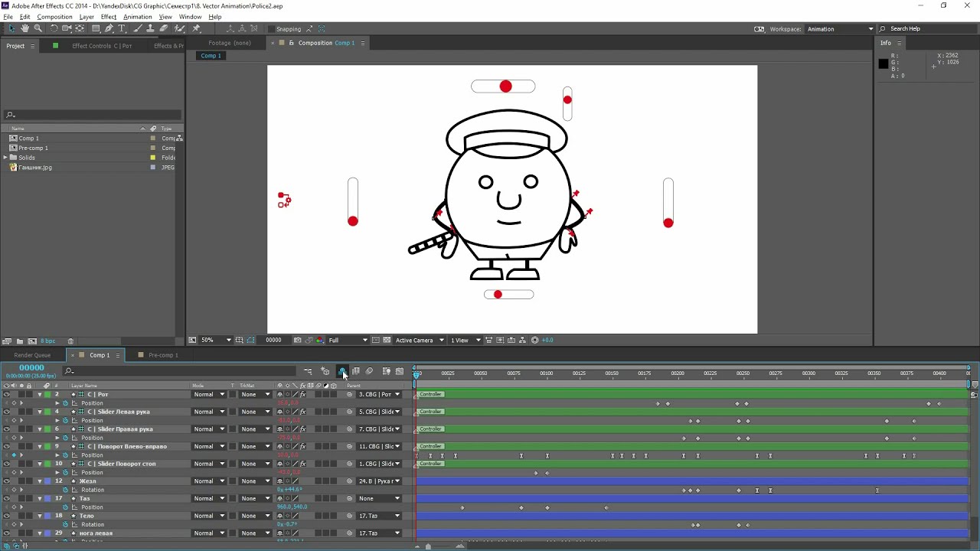Toggle Rotation stopwatch under 'Жезл' layer
980x551 pixels.
66,490
